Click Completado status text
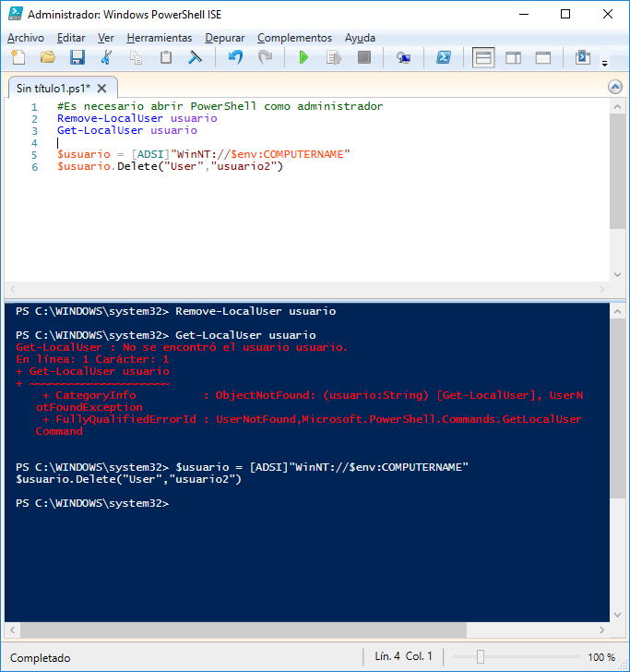Image resolution: width=630 pixels, height=672 pixels. coord(41,658)
